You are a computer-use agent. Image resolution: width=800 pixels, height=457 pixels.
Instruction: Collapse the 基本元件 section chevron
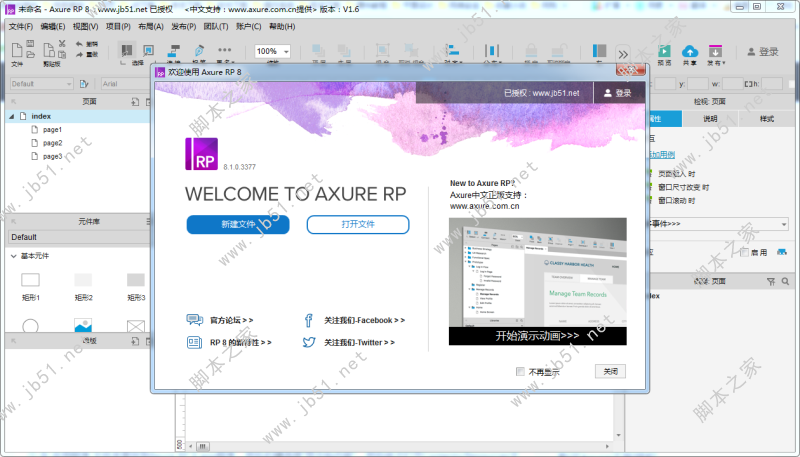point(14,256)
